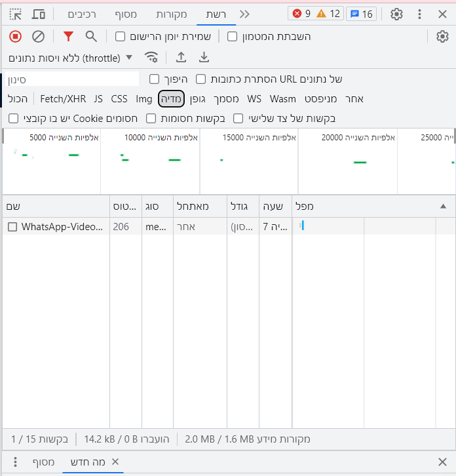Open the throttle dropdown 'ללא ויסות נתונים'
Screen dimensions: 456x476
(x=70, y=58)
